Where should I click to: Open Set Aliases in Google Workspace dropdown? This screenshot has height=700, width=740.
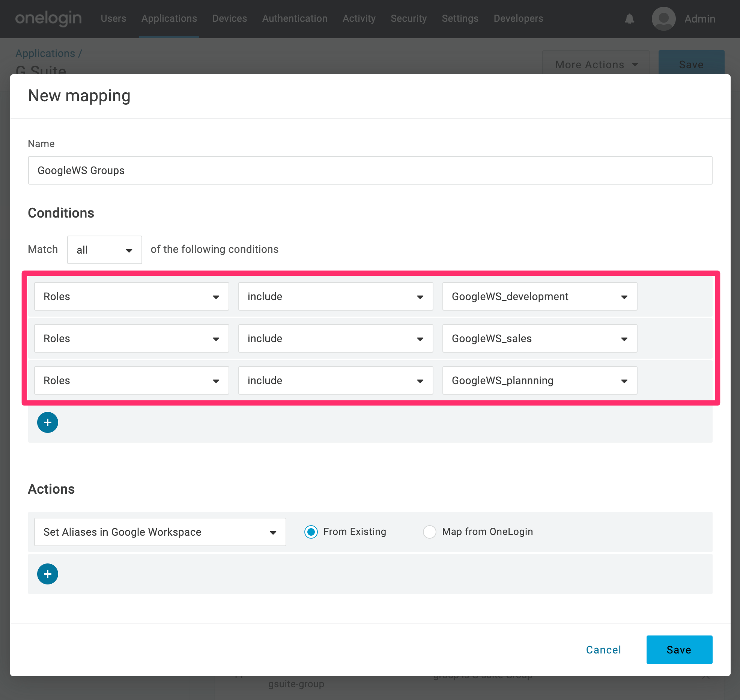(160, 532)
